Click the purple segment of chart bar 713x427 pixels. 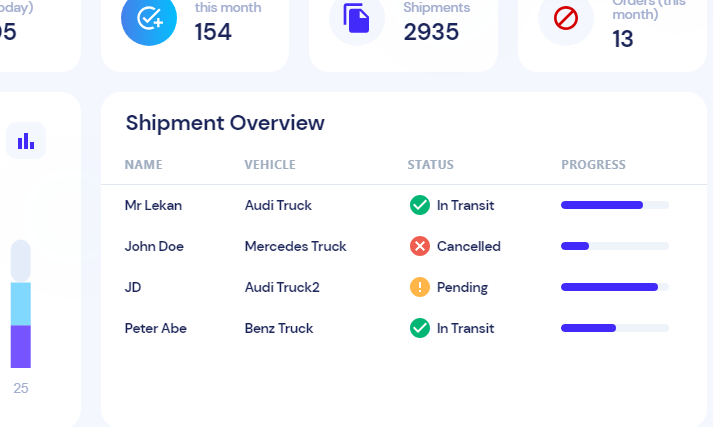[x=21, y=347]
